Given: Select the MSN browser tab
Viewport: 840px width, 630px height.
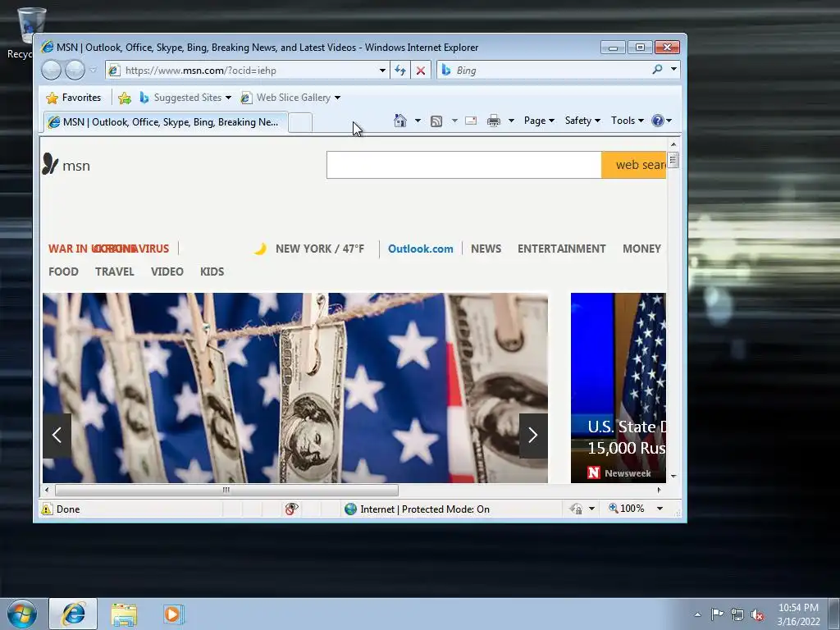Looking at the screenshot, I should click(166, 122).
